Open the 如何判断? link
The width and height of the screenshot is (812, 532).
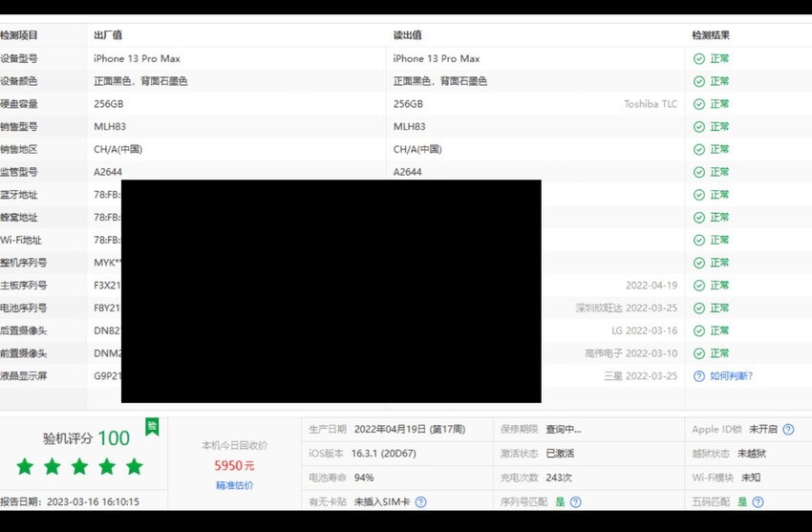point(731,376)
